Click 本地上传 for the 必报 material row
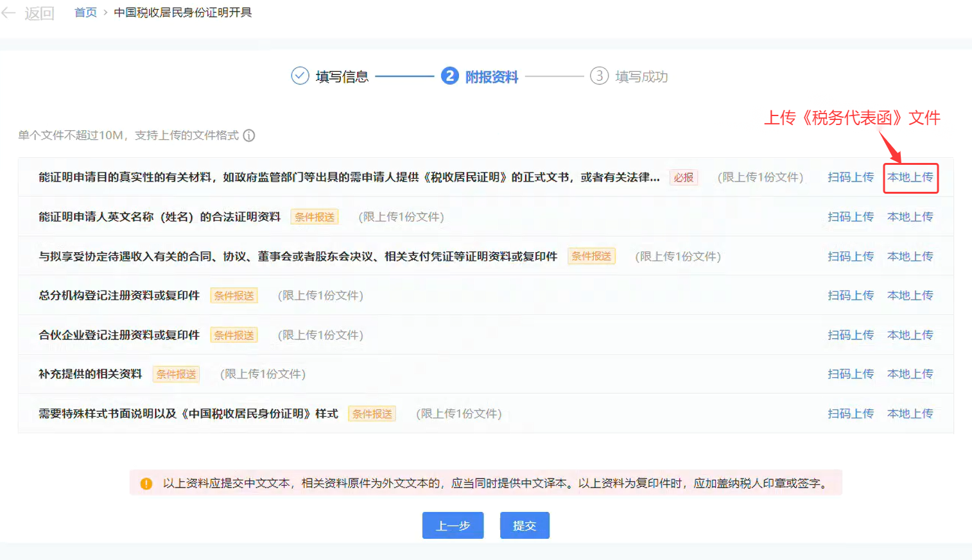The height and width of the screenshot is (560, 972). point(910,177)
